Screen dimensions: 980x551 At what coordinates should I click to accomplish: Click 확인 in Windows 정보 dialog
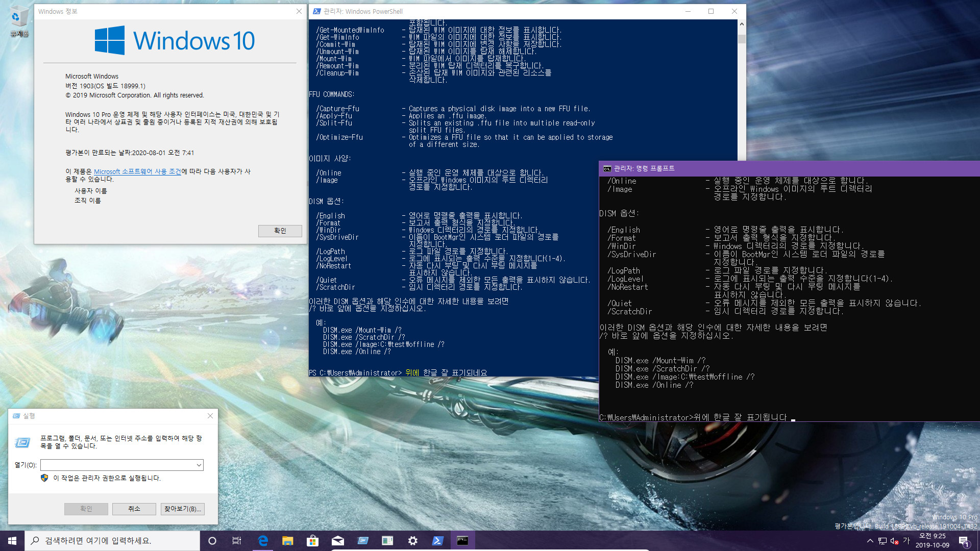coord(280,231)
